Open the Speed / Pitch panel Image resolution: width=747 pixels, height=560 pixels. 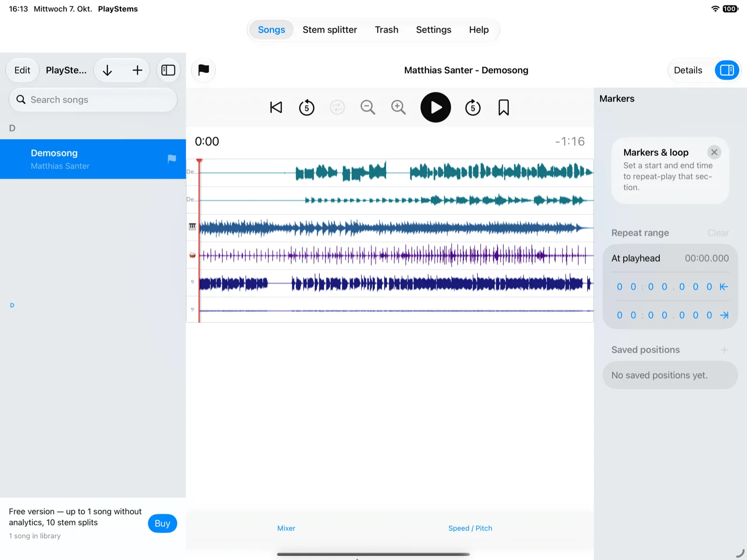470,528
